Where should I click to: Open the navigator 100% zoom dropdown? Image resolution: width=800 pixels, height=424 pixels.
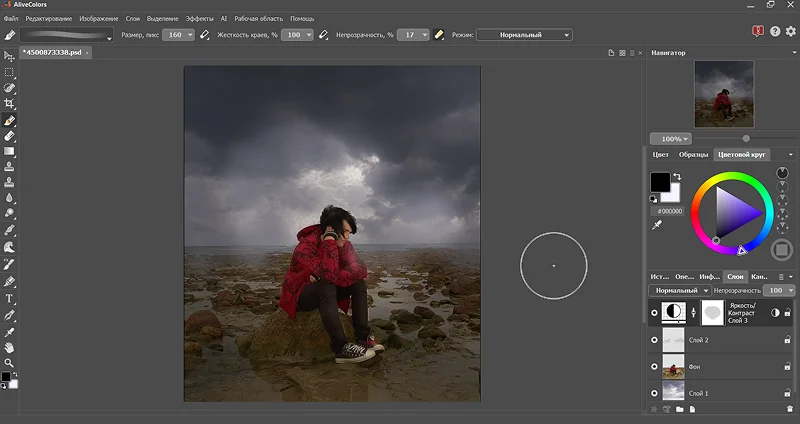point(671,139)
